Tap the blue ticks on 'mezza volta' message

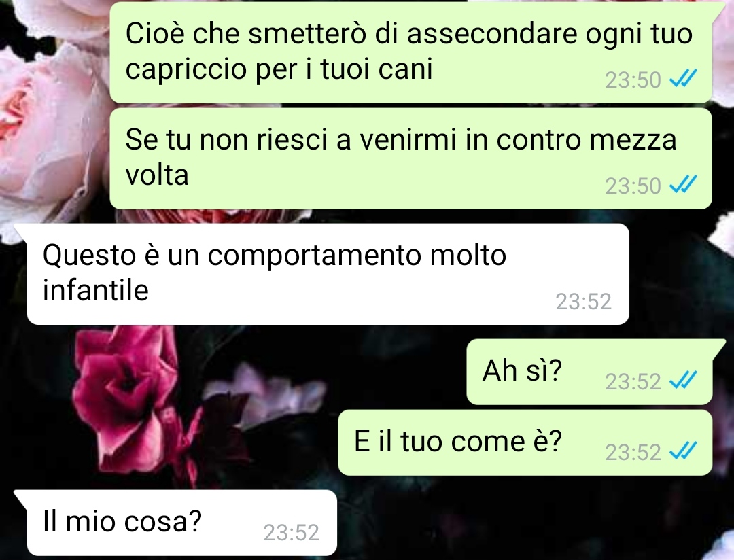click(683, 184)
